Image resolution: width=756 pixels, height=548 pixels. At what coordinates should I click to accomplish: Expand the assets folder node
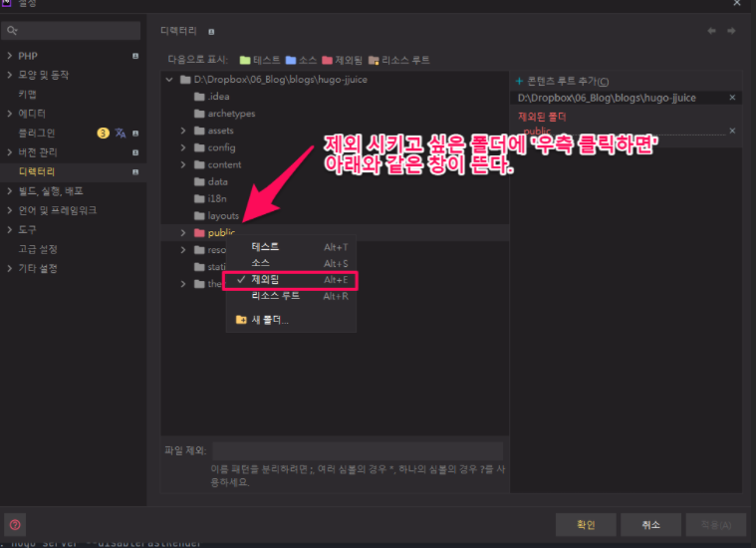[182, 131]
